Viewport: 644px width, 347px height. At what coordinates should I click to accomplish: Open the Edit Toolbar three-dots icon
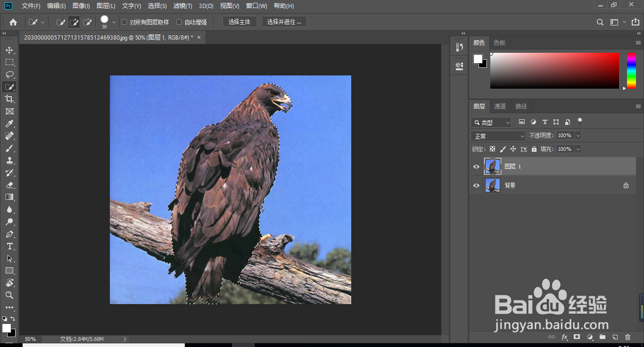point(9,307)
